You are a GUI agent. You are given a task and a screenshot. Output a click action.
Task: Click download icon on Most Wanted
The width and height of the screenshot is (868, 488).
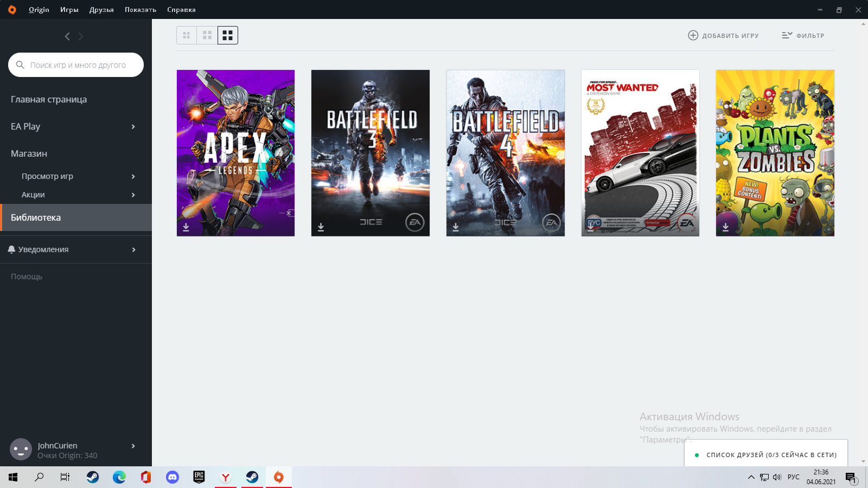click(x=591, y=227)
